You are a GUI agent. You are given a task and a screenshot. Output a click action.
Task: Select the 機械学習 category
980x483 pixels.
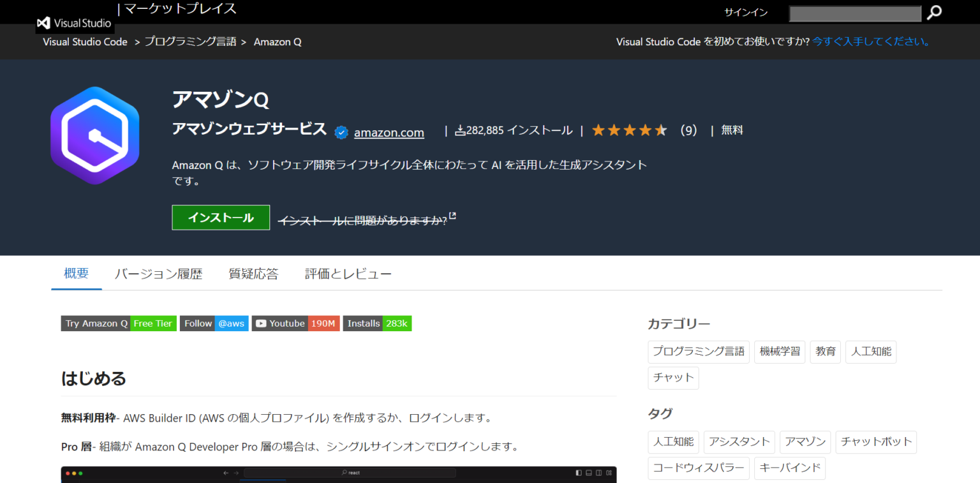(x=780, y=352)
